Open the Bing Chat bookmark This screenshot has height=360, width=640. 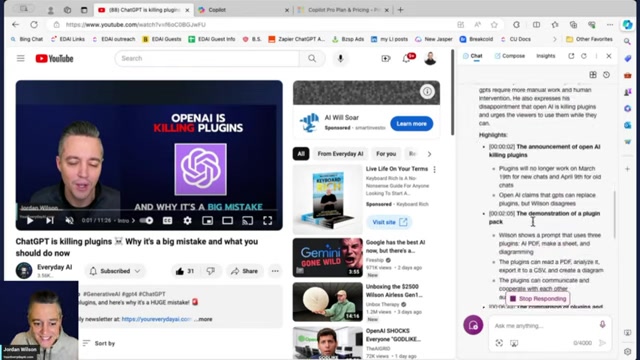(27, 39)
